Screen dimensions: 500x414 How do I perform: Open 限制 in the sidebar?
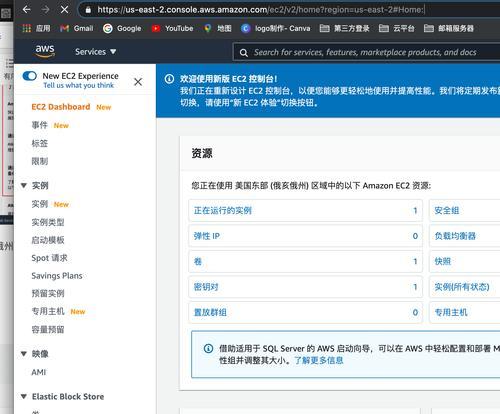click(x=40, y=161)
